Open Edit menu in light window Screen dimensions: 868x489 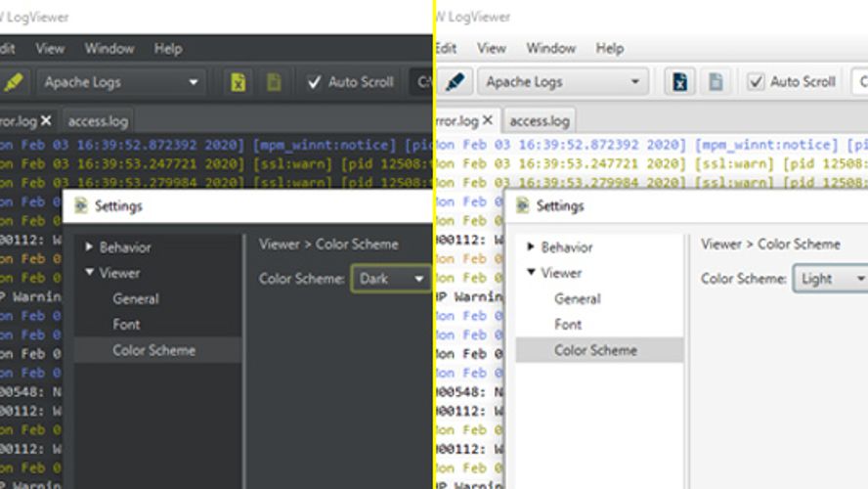(447, 49)
